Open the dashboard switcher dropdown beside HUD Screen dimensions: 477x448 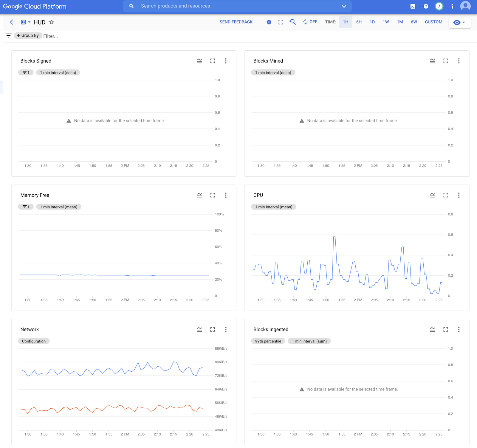(x=26, y=22)
